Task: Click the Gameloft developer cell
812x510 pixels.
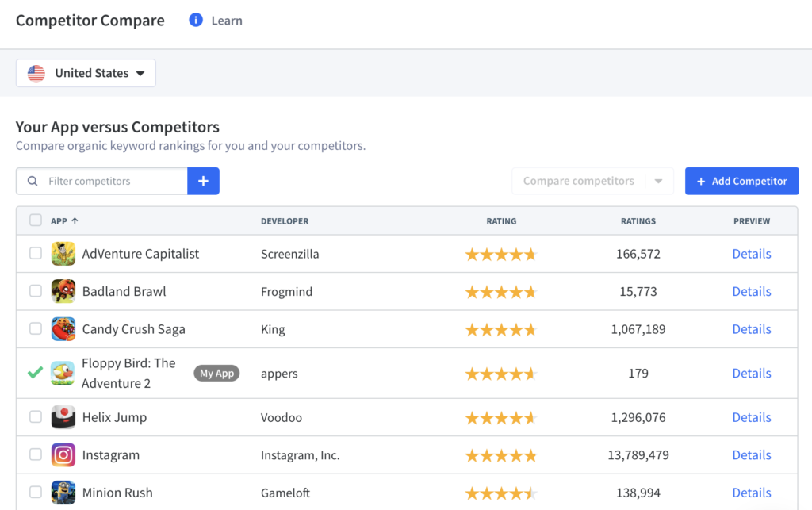Action: 285,493
